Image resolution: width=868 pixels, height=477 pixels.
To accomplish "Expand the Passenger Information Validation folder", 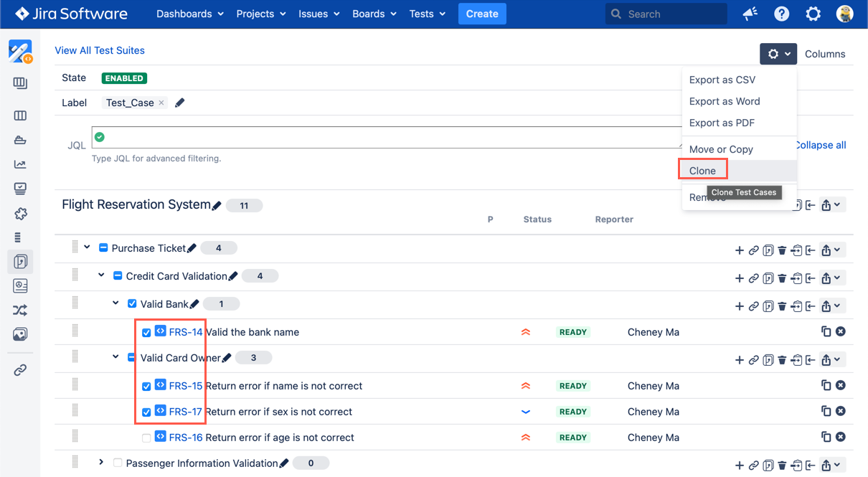I will coord(101,463).
